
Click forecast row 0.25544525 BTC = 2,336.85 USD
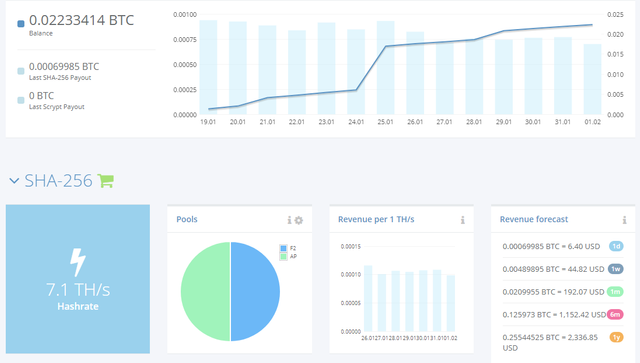tap(550, 342)
